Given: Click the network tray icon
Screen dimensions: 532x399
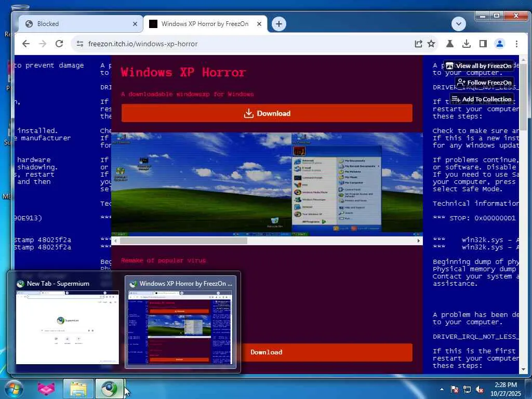Looking at the screenshot, I should [x=467, y=390].
